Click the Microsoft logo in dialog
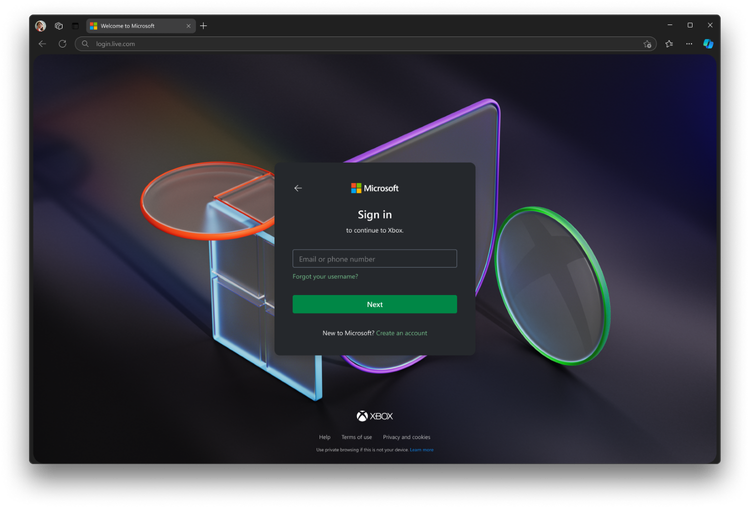 pos(375,188)
